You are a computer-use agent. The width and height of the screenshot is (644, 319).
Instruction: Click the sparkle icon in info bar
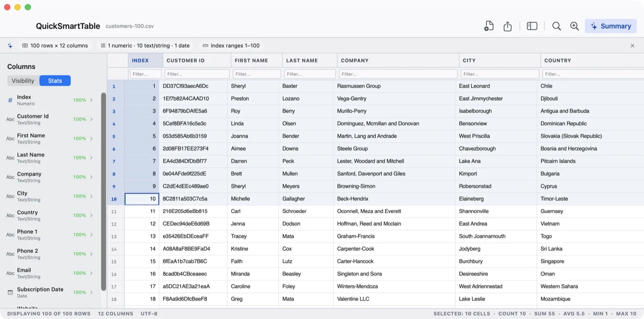coord(10,45)
